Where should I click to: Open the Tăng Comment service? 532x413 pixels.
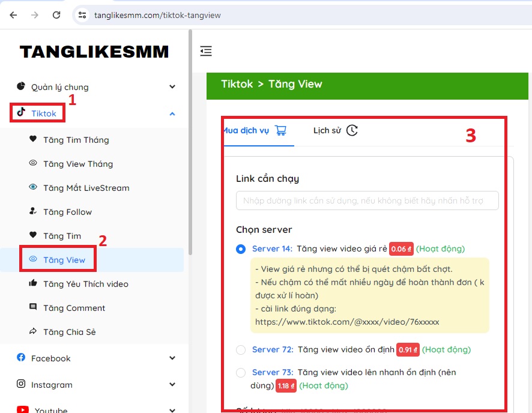[74, 308]
